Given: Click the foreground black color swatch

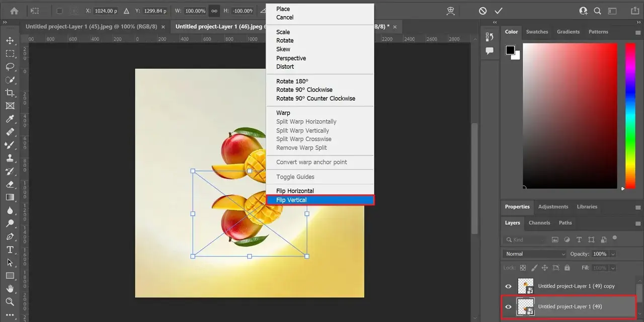Looking at the screenshot, I should 510,50.
